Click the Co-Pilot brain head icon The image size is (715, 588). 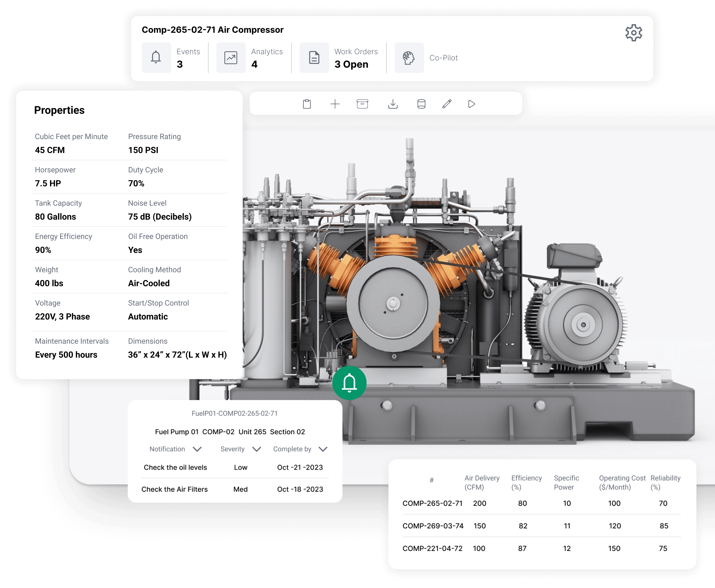tap(409, 57)
